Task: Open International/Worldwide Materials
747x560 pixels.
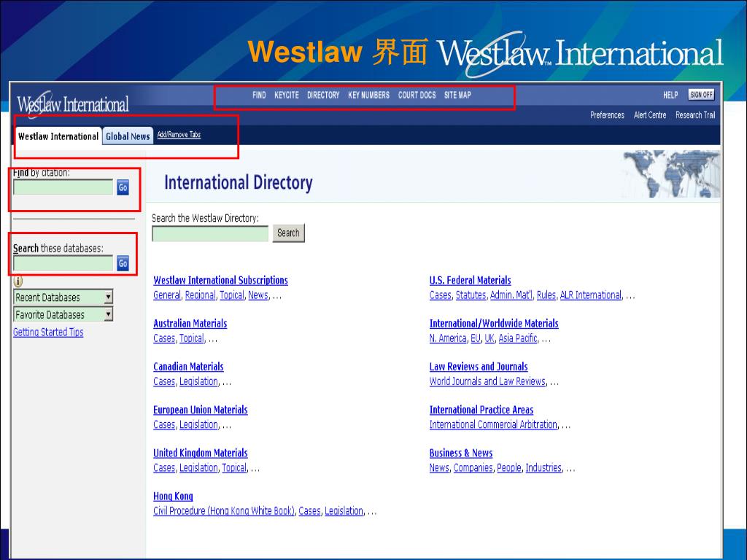Action: pos(494,324)
